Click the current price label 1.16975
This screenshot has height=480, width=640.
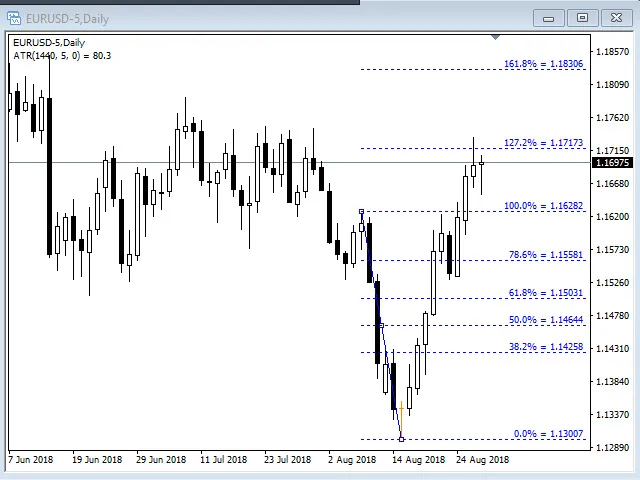pos(612,163)
